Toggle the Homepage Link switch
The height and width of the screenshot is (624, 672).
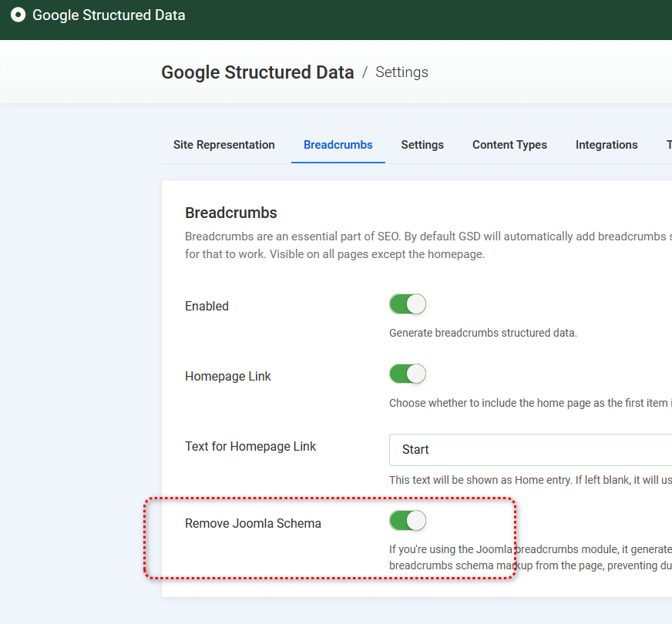point(408,374)
